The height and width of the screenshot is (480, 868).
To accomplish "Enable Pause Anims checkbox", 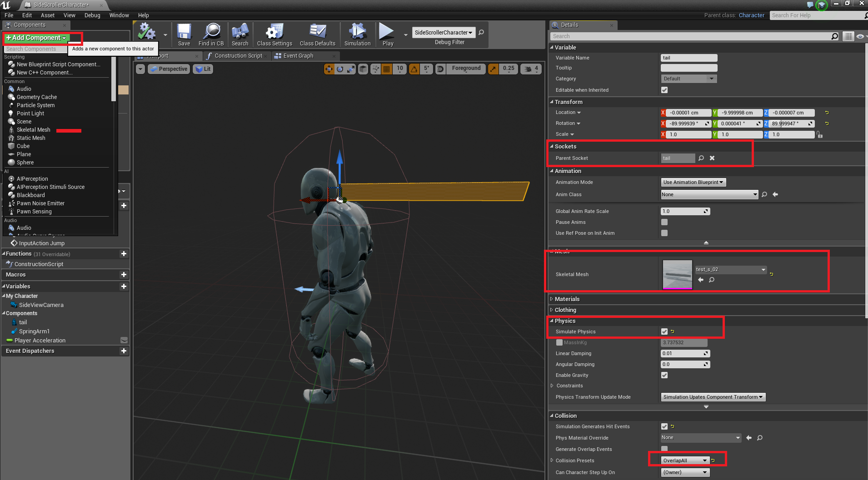I will pyautogui.click(x=664, y=222).
